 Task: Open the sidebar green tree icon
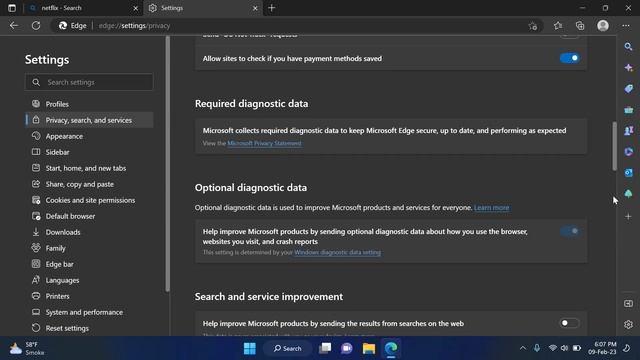(x=628, y=194)
